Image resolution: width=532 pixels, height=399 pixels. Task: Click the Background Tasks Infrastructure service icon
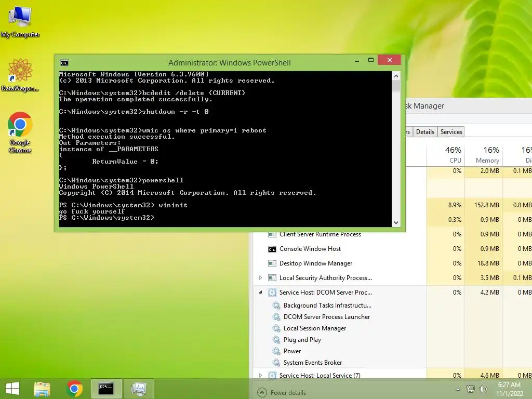coord(276,305)
